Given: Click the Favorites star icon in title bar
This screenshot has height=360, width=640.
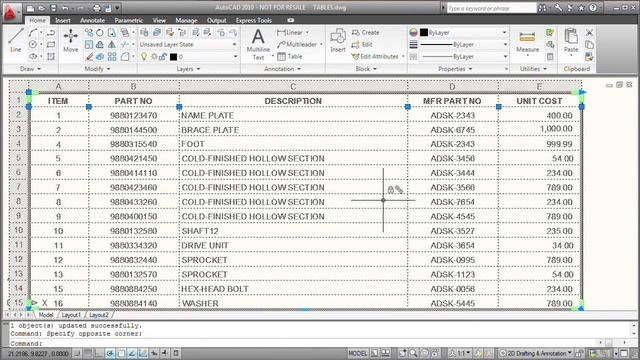Looking at the screenshot, I should (581, 8).
